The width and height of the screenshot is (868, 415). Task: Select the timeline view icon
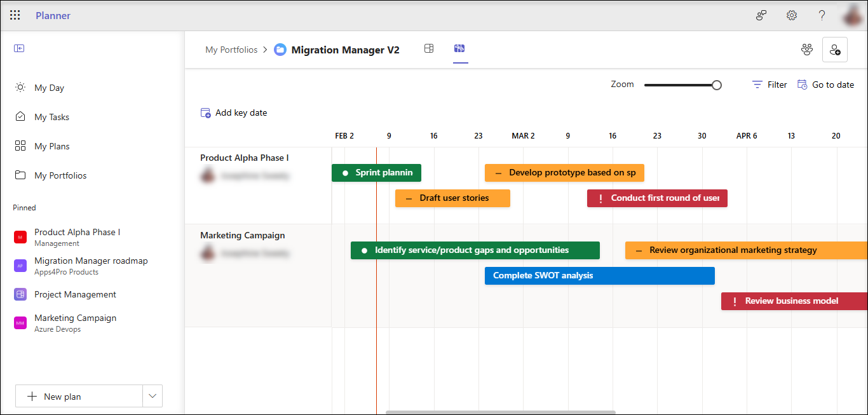pyautogui.click(x=460, y=48)
